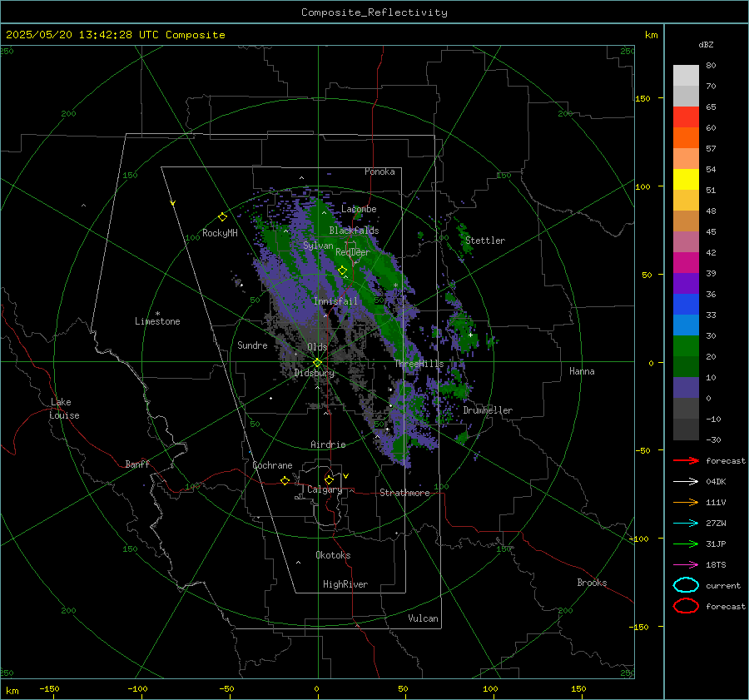Viewport: 749px width, 700px height.
Task: Click the ThreeHills label
Action: pos(419,364)
